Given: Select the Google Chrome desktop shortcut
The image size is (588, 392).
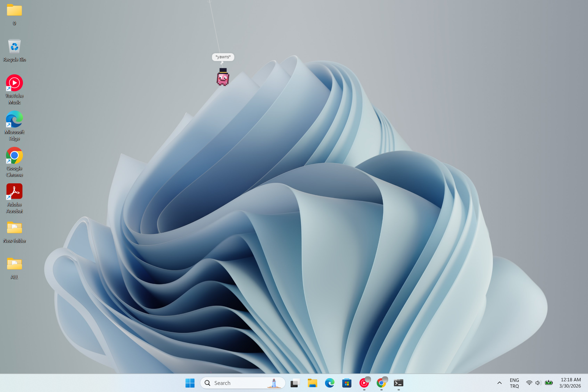Looking at the screenshot, I should pyautogui.click(x=14, y=156).
